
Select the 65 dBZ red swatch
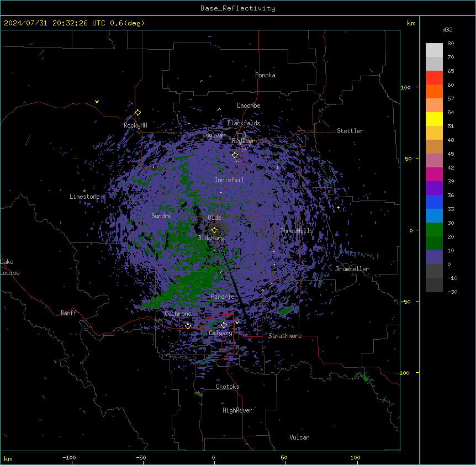click(x=434, y=78)
